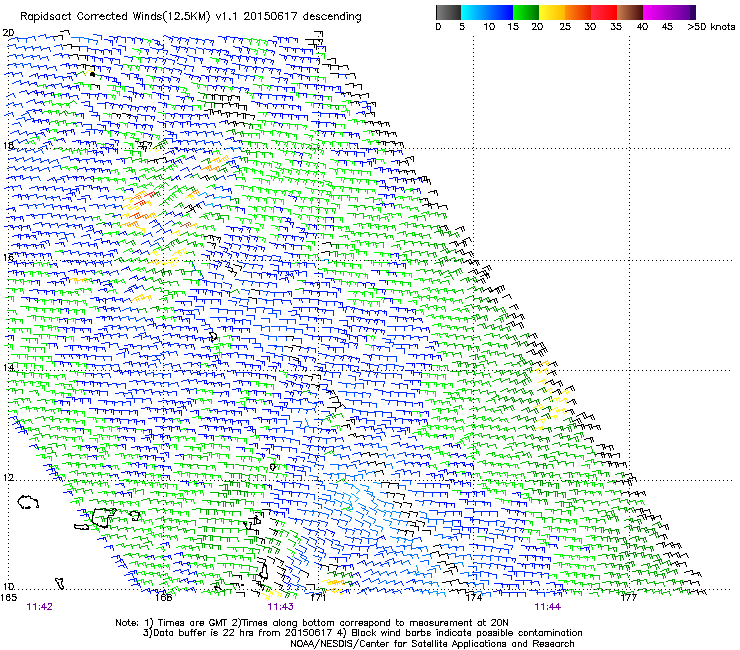
Task: Click the longitude axis label '171'
Action: pyautogui.click(x=319, y=598)
